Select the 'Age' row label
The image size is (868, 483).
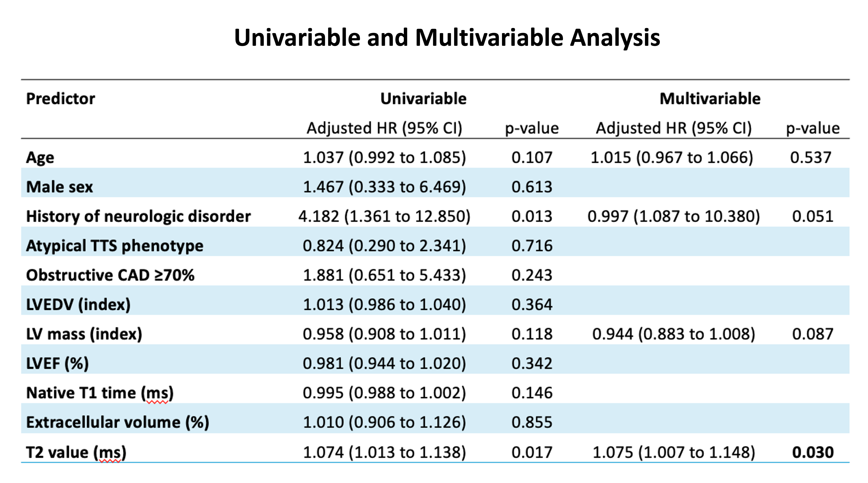pos(40,158)
